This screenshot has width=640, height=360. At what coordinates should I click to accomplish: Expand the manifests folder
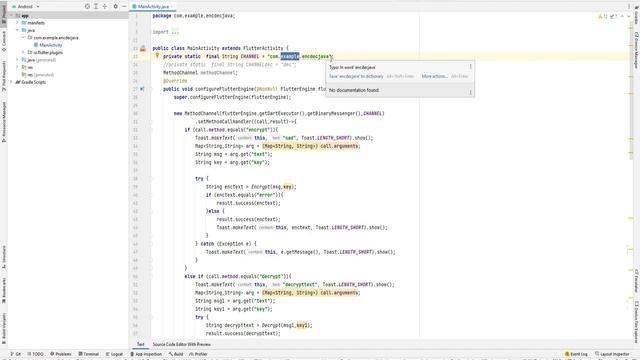(x=17, y=23)
